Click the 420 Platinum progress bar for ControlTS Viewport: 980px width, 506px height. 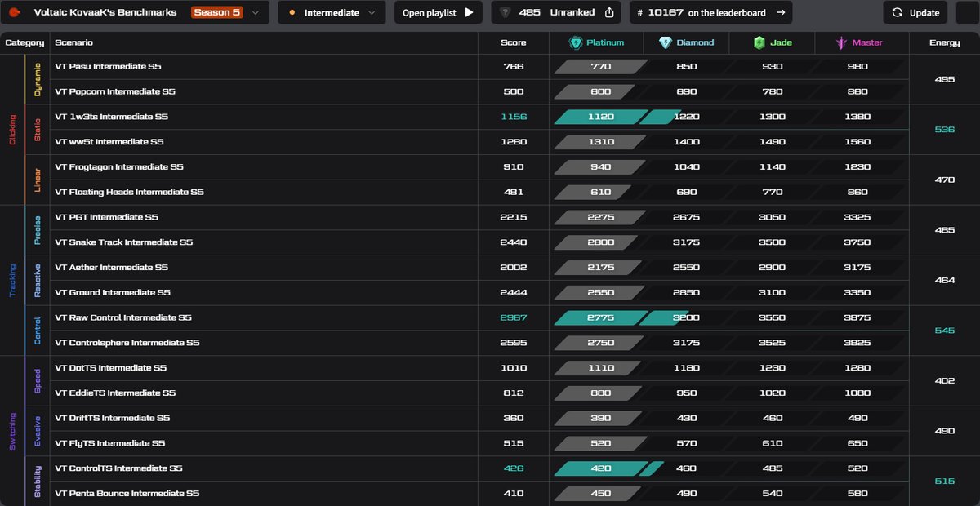tap(601, 468)
